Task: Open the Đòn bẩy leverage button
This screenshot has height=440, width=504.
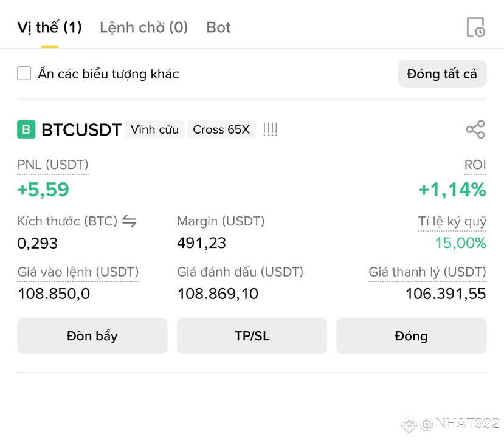Action: pos(92,336)
